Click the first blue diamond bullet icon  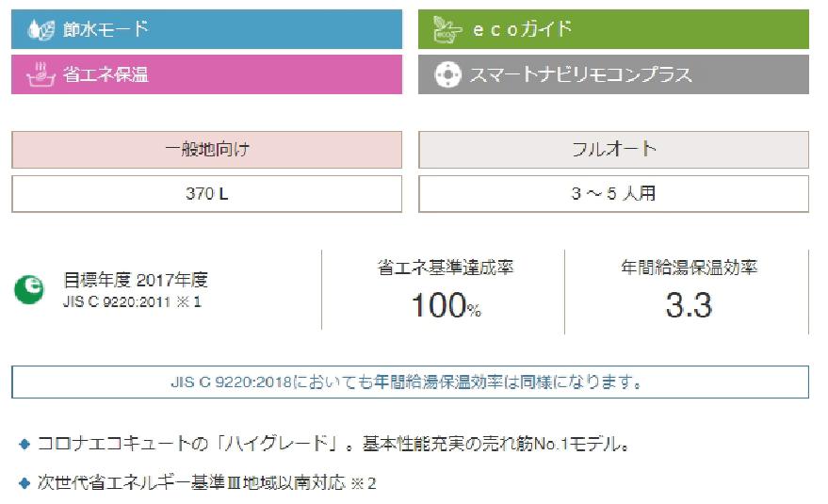(x=24, y=444)
